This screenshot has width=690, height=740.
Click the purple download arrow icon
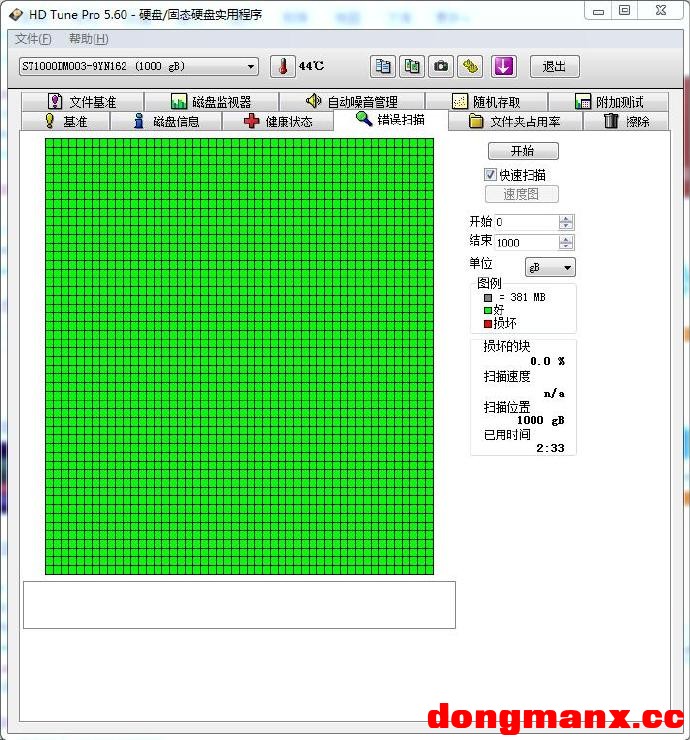point(503,67)
